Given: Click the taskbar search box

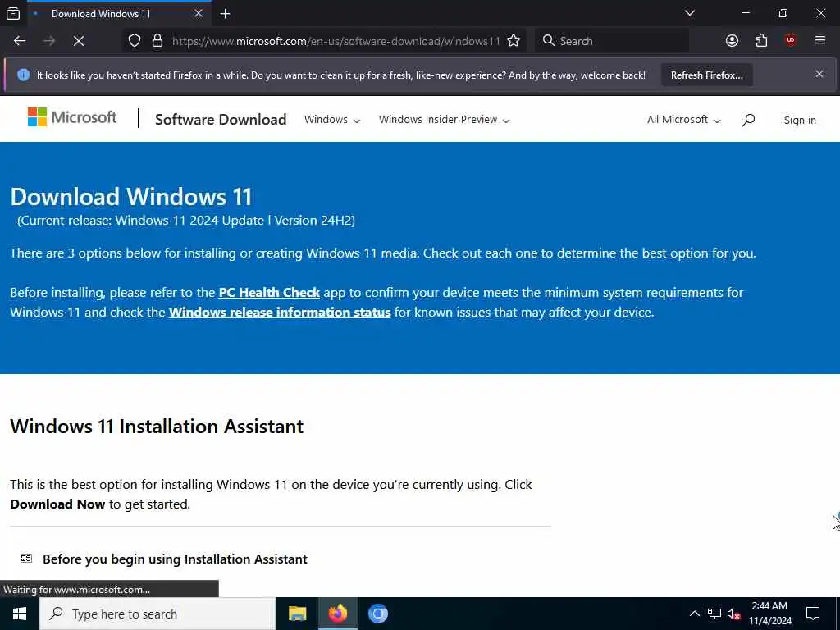Looking at the screenshot, I should [x=157, y=614].
